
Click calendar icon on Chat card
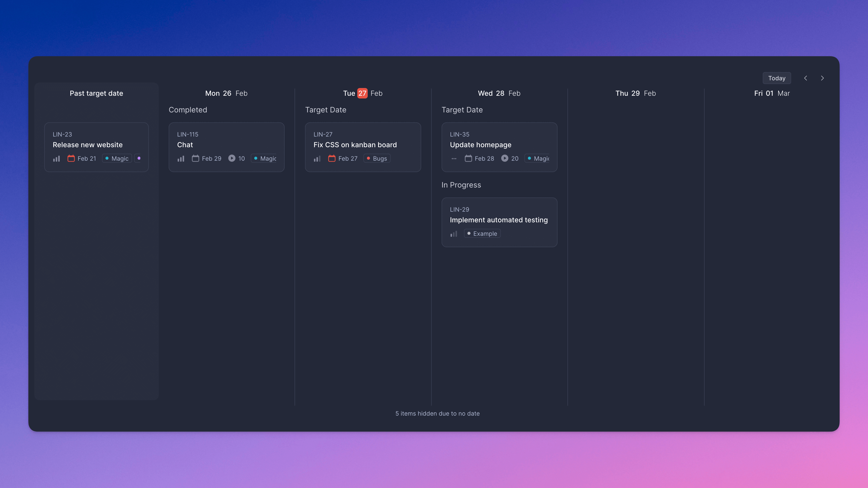[x=196, y=158]
